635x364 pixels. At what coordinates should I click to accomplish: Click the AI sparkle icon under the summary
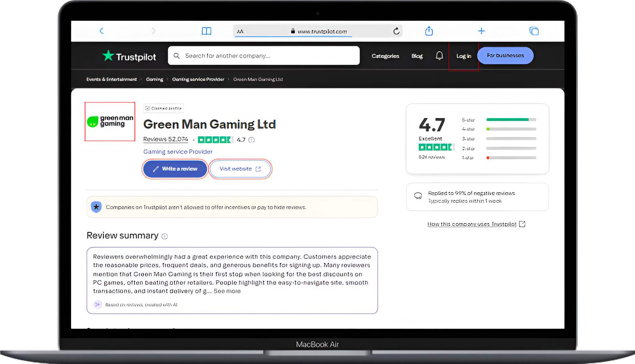pos(97,304)
